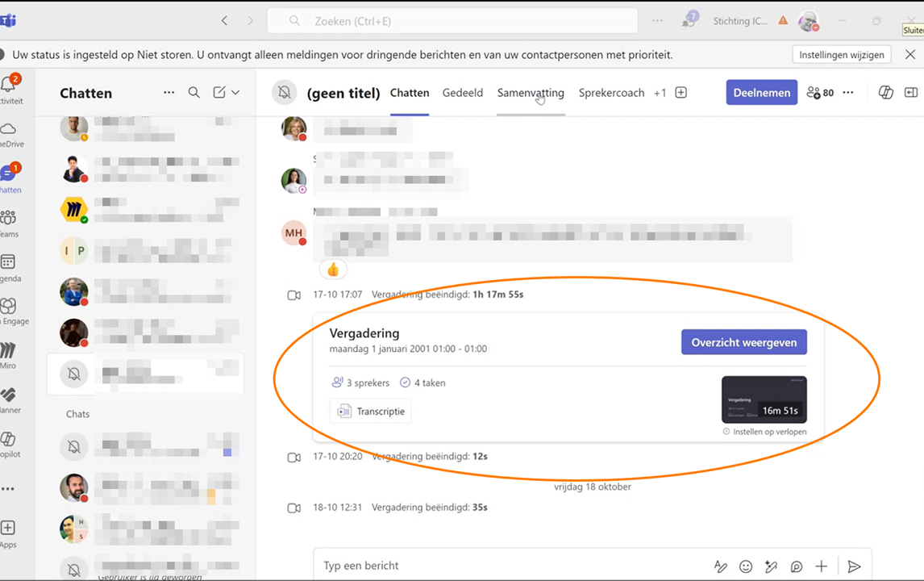924x581 pixels.
Task: Click the Overzicht weergeven button
Action: click(743, 342)
